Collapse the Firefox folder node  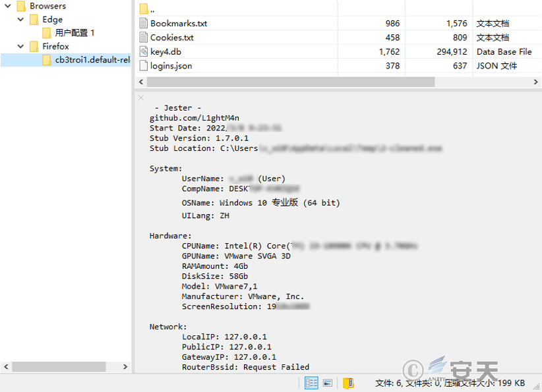pyautogui.click(x=21, y=47)
